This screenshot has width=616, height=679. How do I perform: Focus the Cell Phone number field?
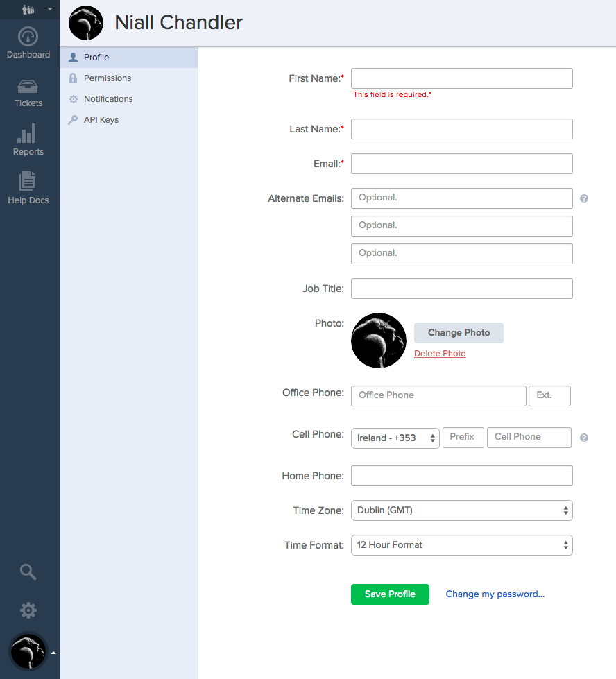[x=529, y=438]
